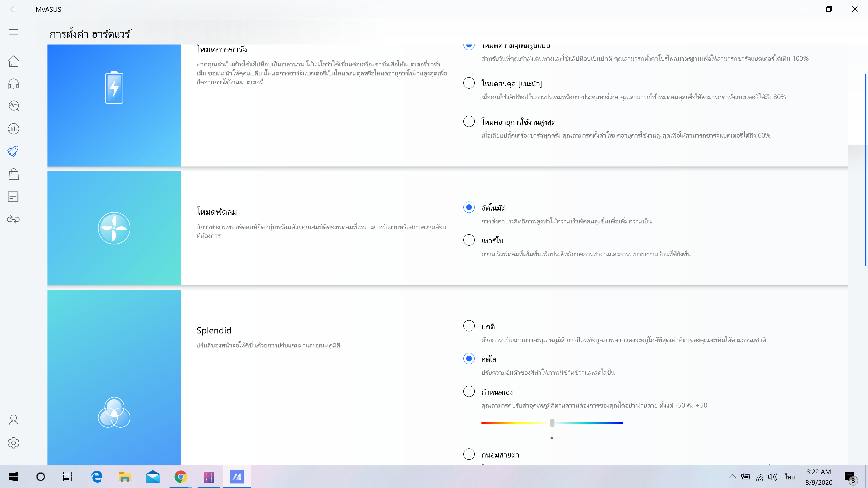The image size is (868, 488).
Task: Open the Link to MyASUS icon
Action: tap(14, 219)
